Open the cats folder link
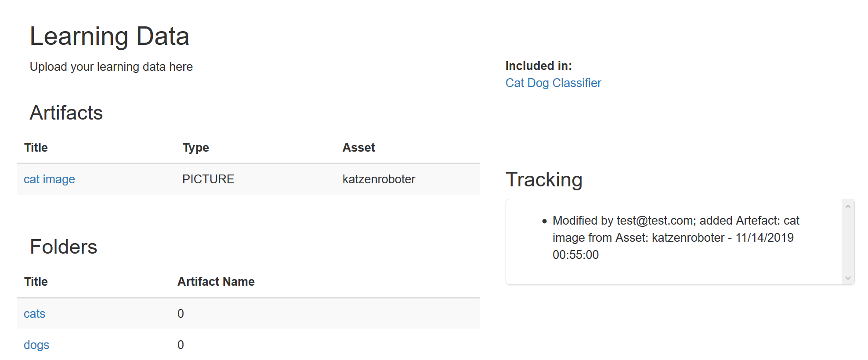Screen dimensions: 868x360 coord(34,314)
